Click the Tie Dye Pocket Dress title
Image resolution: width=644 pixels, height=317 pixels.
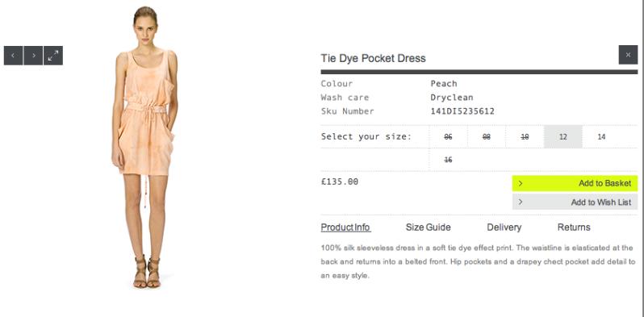tap(373, 58)
